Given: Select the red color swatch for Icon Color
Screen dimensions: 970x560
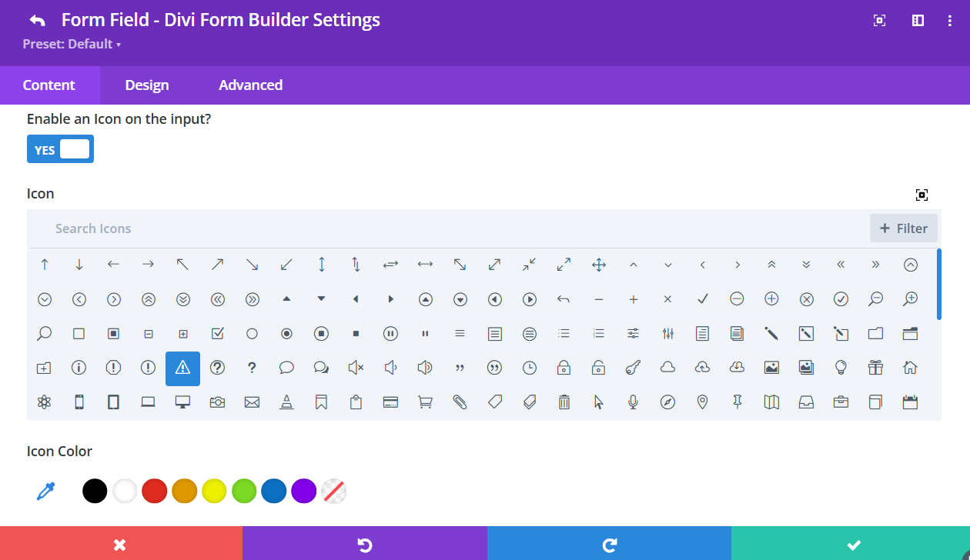Looking at the screenshot, I should (x=154, y=490).
